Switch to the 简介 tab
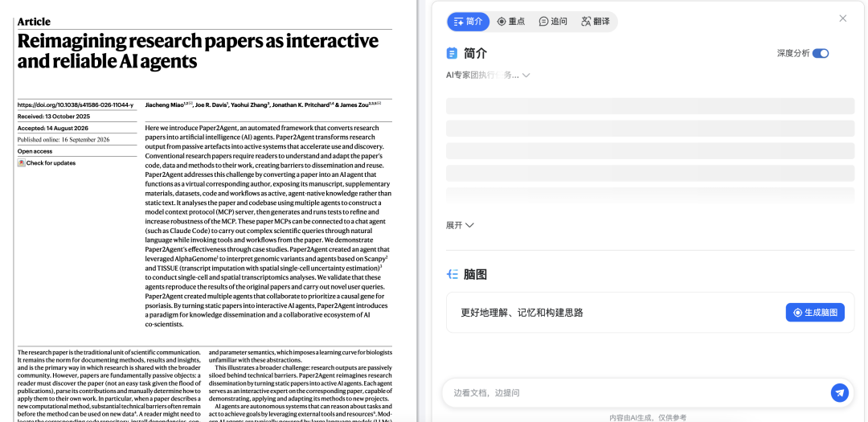The width and height of the screenshot is (868, 422). [x=469, y=22]
